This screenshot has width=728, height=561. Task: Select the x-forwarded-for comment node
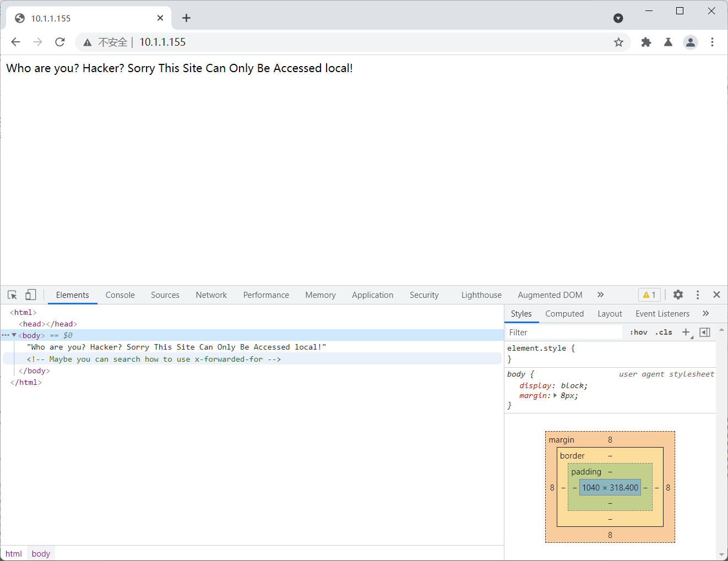click(154, 359)
